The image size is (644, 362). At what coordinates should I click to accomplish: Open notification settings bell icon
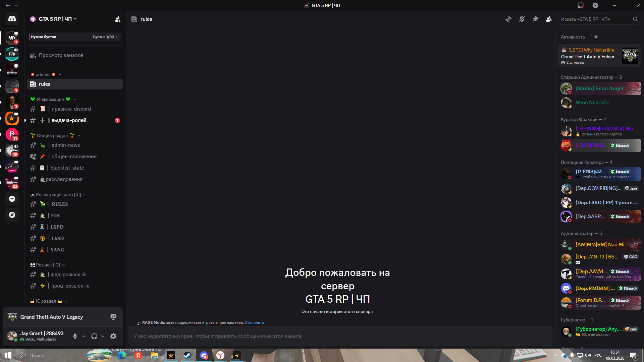pos(522,19)
